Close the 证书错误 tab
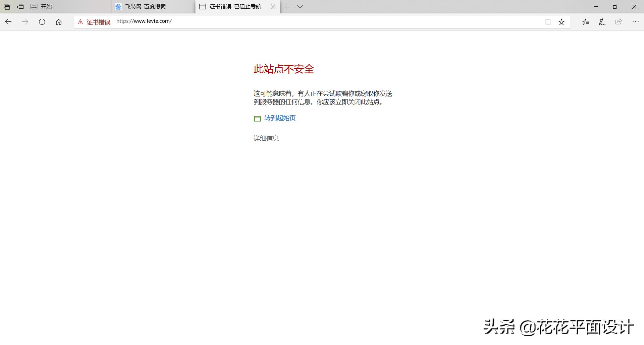The image size is (644, 345). coord(273,7)
